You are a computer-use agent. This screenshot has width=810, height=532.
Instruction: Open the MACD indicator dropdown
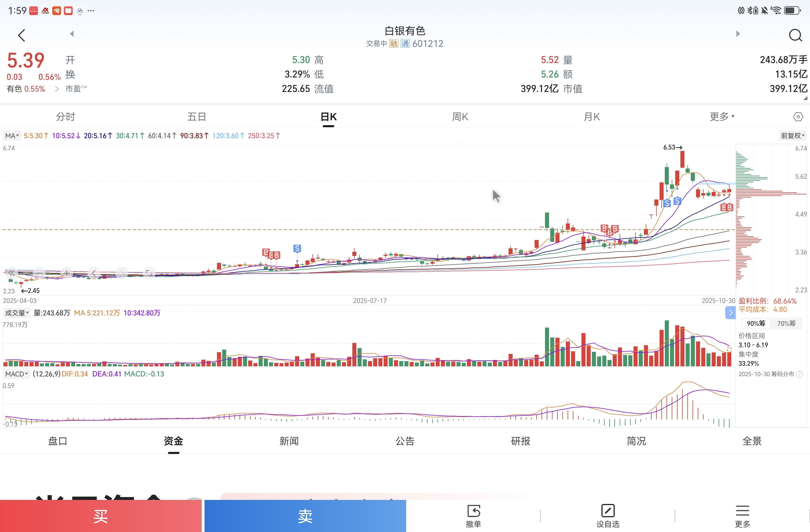point(16,374)
